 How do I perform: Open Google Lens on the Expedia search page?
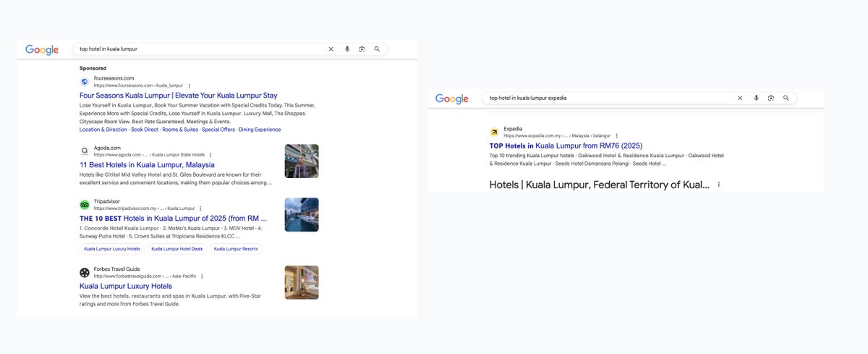[x=771, y=98]
